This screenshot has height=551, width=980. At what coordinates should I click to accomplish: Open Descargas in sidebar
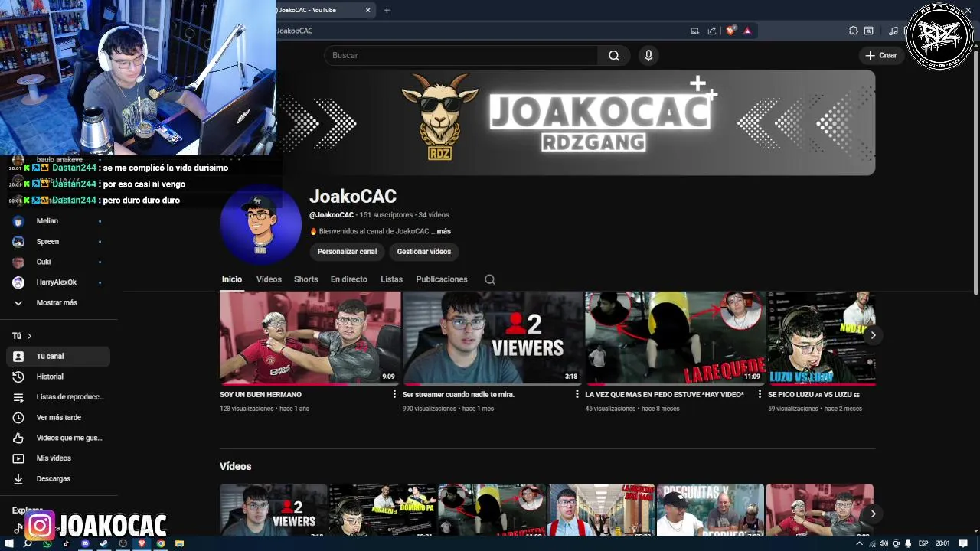pos(58,479)
